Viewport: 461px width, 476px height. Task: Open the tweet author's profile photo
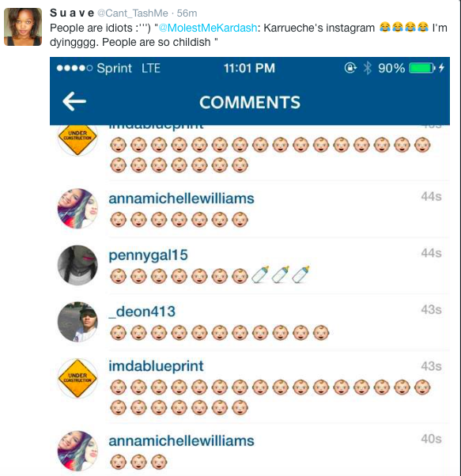coord(23,27)
